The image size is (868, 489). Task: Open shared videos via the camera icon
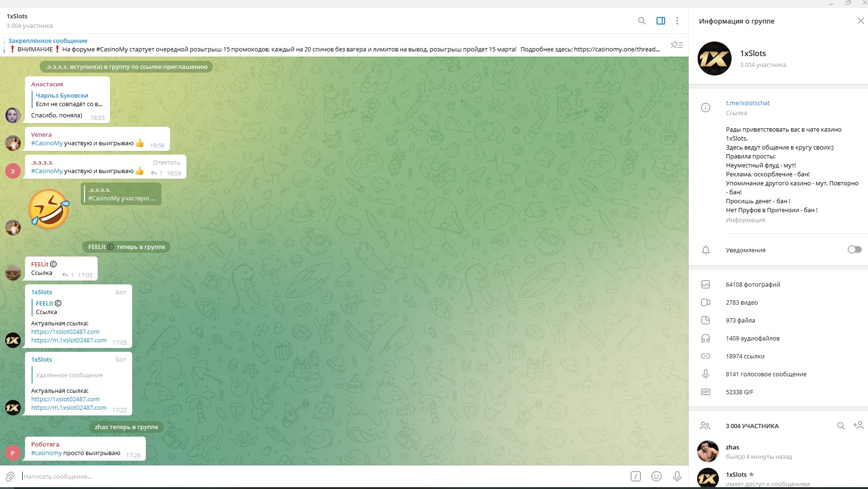[x=706, y=302]
